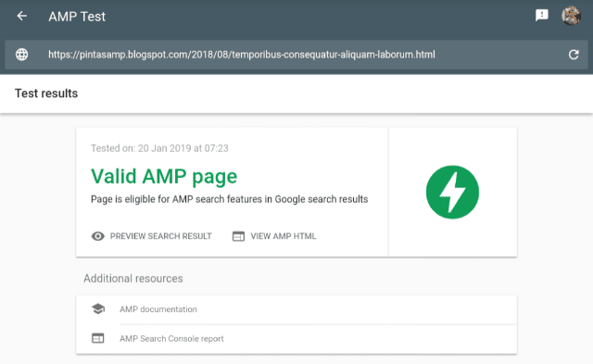Click the text about eligibility for AMP search features
The image size is (593, 364).
[229, 199]
